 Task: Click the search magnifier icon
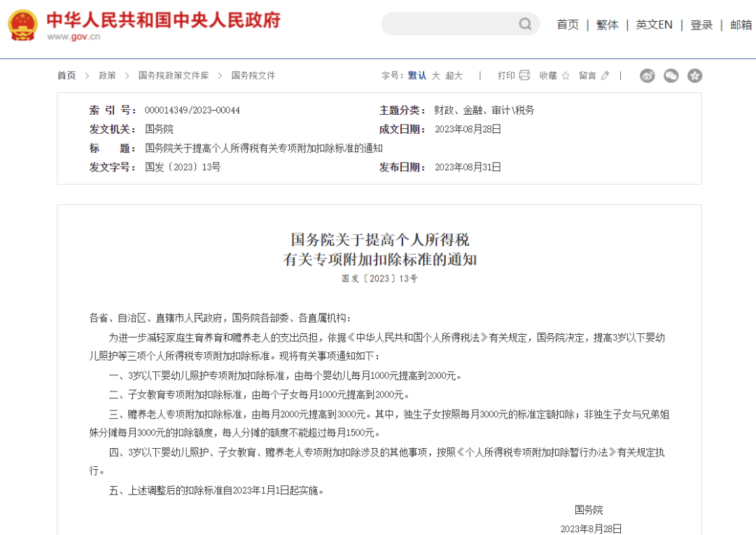pyautogui.click(x=525, y=24)
